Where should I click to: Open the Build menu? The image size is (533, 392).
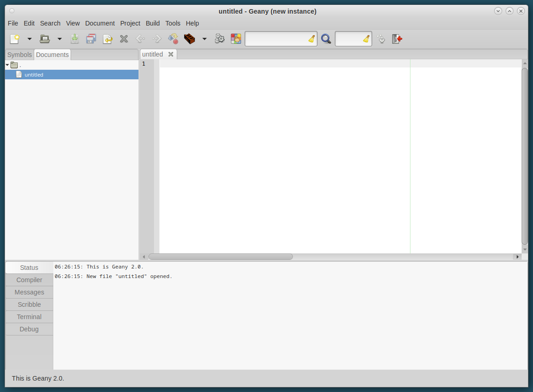click(x=153, y=23)
